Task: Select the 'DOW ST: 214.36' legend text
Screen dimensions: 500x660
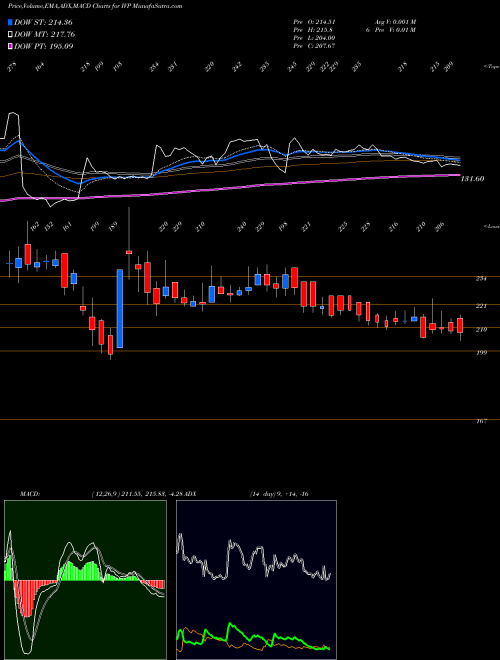Action: pos(44,22)
